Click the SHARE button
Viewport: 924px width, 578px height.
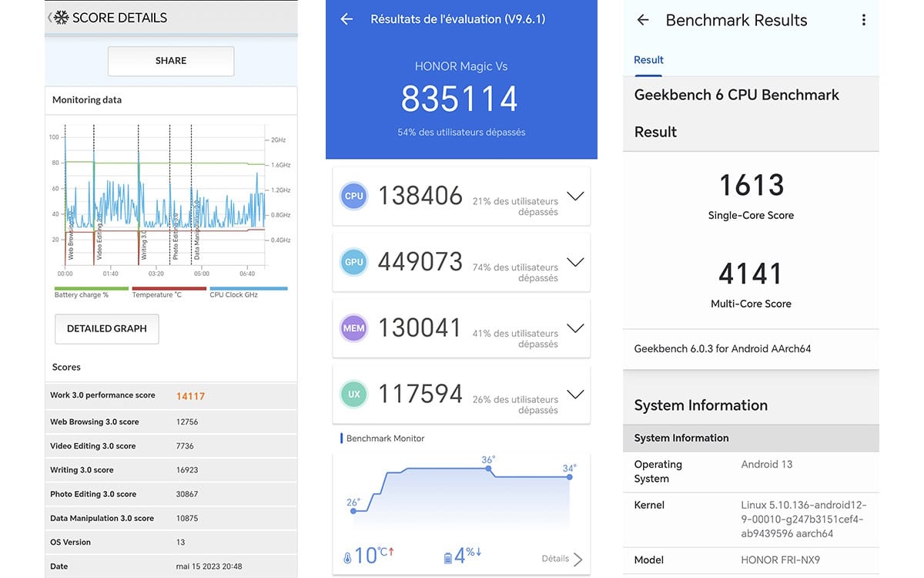tap(171, 61)
